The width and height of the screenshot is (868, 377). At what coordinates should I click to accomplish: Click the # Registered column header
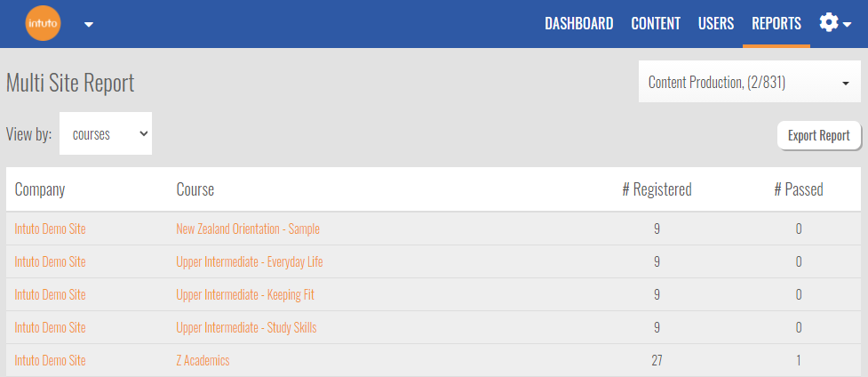pyautogui.click(x=657, y=189)
